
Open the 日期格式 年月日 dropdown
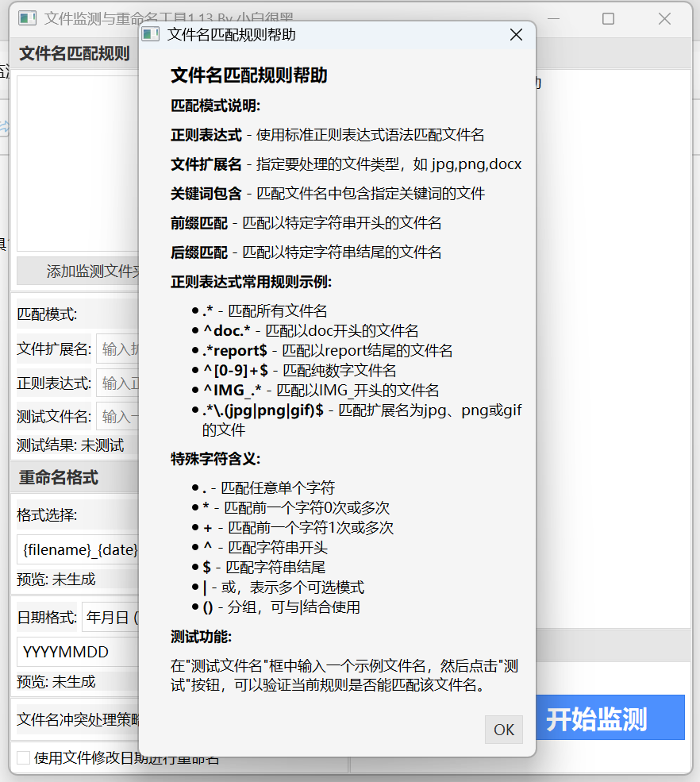110,618
